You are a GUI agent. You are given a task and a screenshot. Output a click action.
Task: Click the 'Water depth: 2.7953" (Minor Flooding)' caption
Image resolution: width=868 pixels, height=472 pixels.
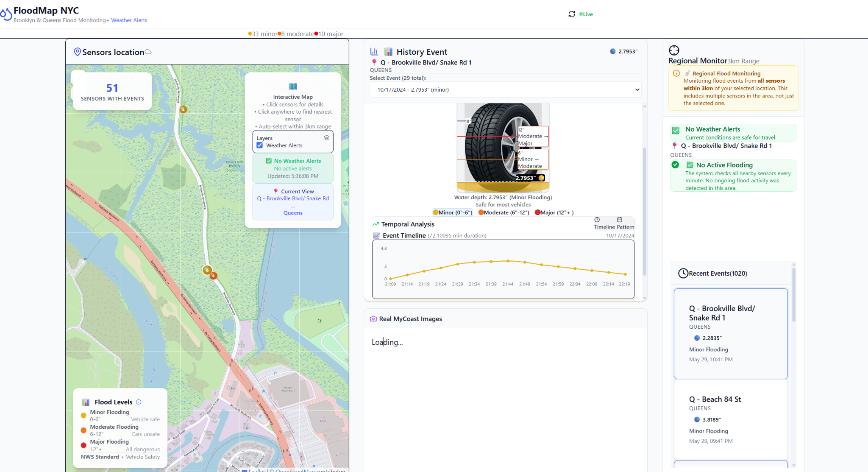click(x=503, y=197)
